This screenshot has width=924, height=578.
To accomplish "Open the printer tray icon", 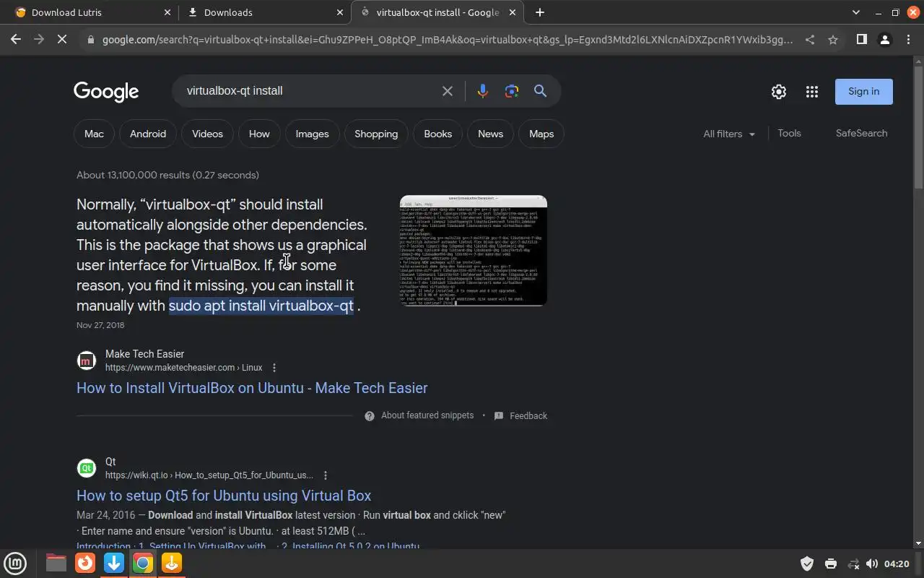I will [830, 564].
